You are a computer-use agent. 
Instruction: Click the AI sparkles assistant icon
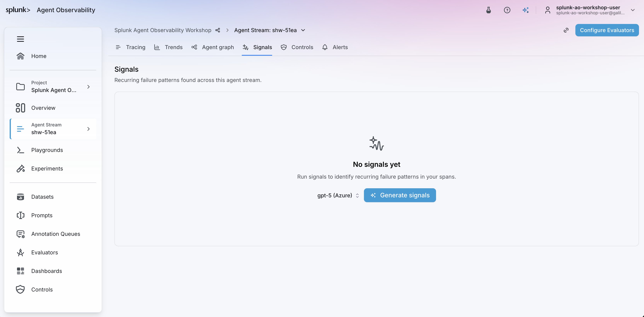[x=526, y=10]
